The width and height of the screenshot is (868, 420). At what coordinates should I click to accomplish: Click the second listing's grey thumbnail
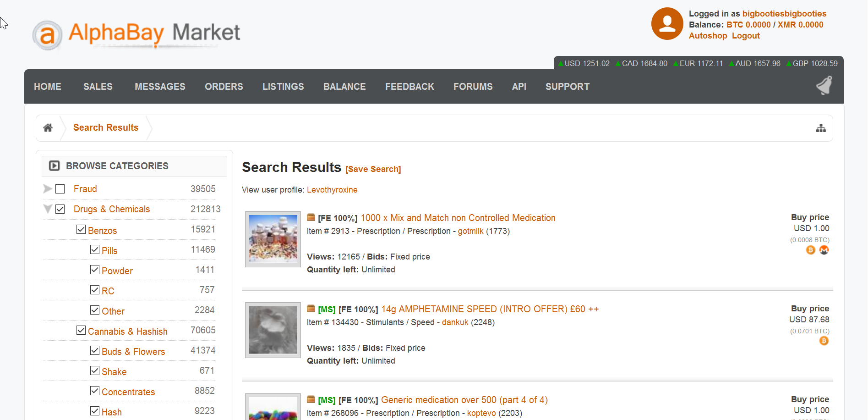pos(273,330)
